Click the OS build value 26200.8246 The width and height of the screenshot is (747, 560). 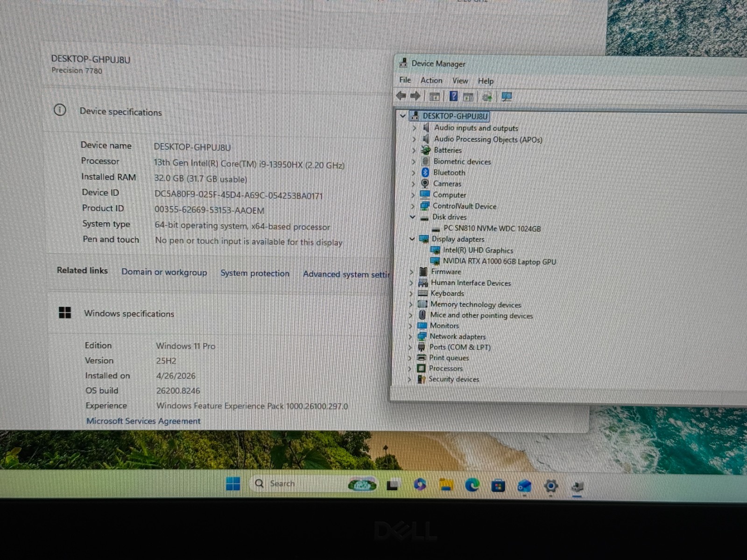click(x=178, y=391)
